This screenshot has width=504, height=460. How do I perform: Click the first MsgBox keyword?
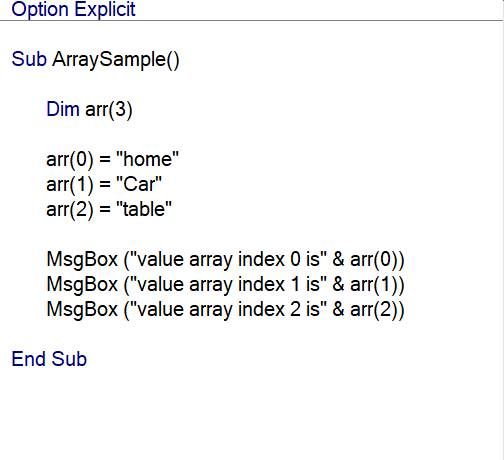[82, 260]
